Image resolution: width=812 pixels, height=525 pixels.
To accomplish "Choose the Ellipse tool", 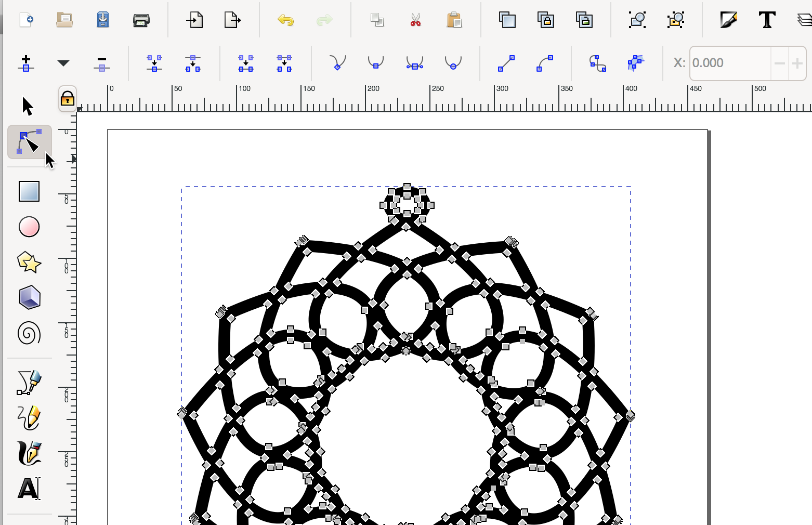I will coord(29,227).
